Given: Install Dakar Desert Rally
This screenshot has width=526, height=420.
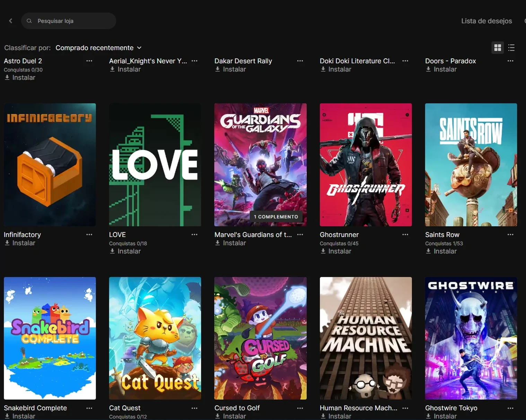Looking at the screenshot, I should tap(231, 69).
